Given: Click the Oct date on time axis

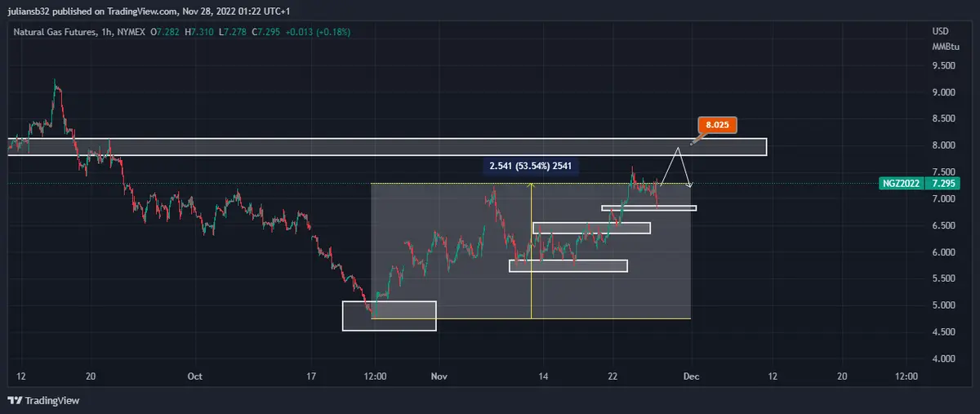Looking at the screenshot, I should (194, 376).
